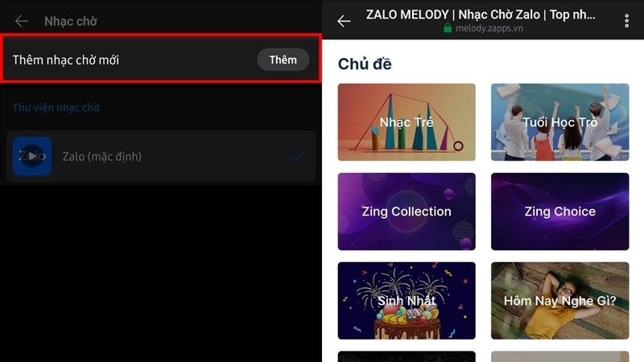The height and width of the screenshot is (362, 644).
Task: Click the ZALO MELODY page title
Action: tap(481, 14)
